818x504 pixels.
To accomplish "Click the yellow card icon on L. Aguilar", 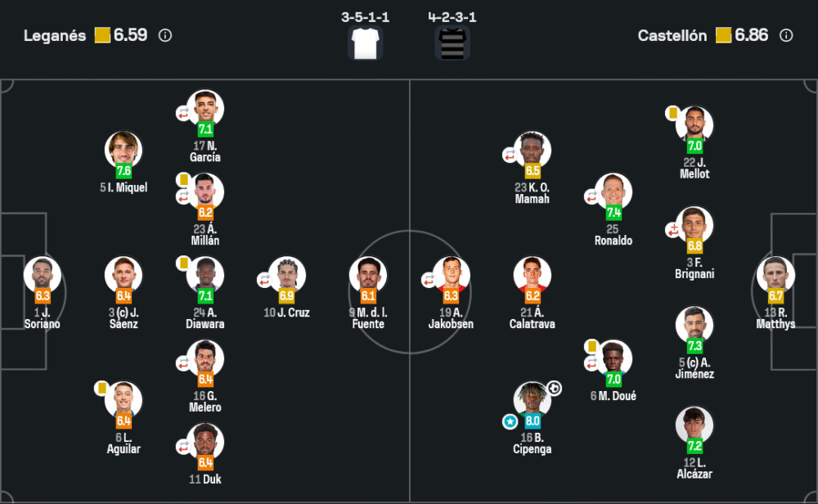I will click(x=101, y=388).
